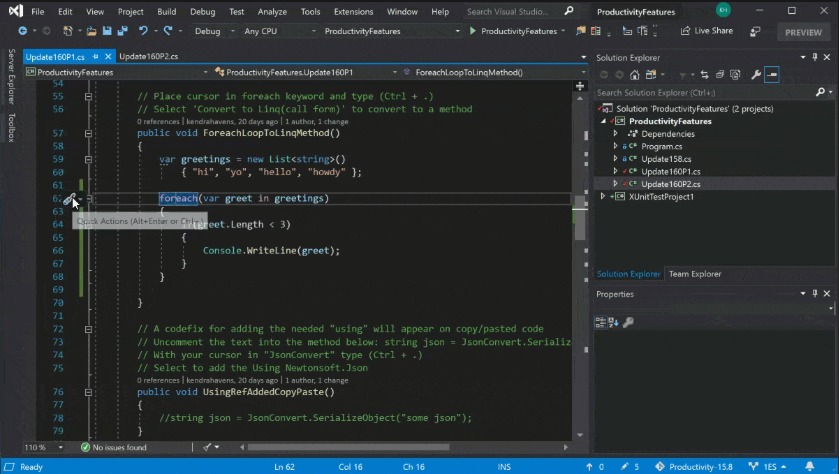Click the Visual Studio search magnifier icon
839x474 pixels.
coord(569,11)
